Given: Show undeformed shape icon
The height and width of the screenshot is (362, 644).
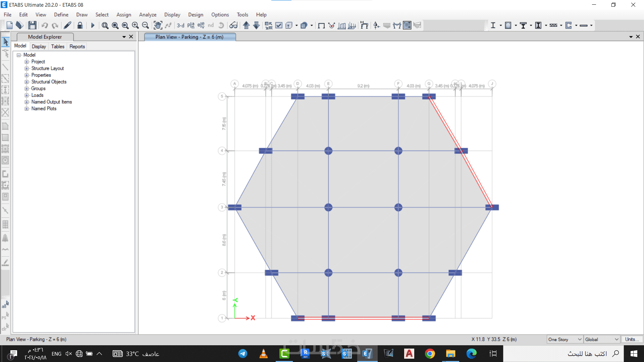Looking at the screenshot, I should point(321,25).
